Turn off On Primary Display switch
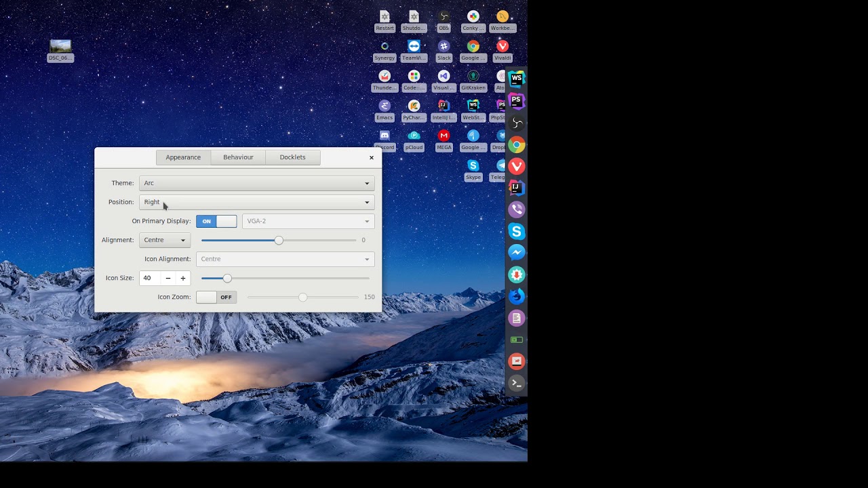 pos(216,221)
